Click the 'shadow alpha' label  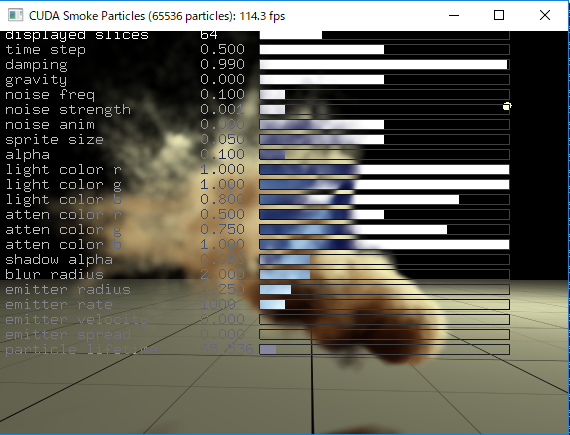point(59,260)
